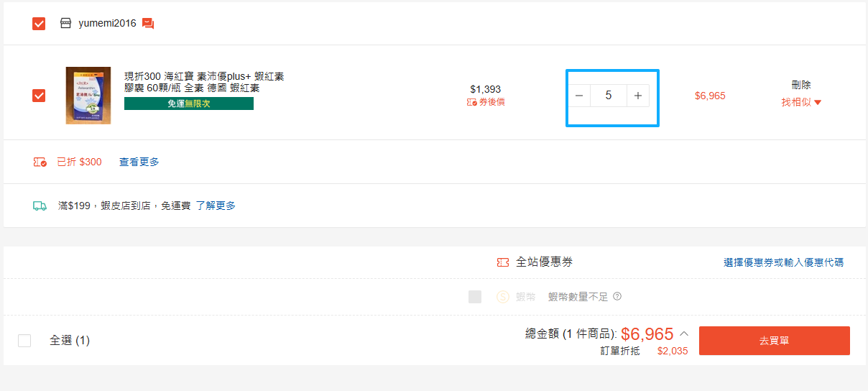This screenshot has height=391, width=868.
Task: Click the discount voucher icon beside 已折 $300
Action: click(40, 162)
